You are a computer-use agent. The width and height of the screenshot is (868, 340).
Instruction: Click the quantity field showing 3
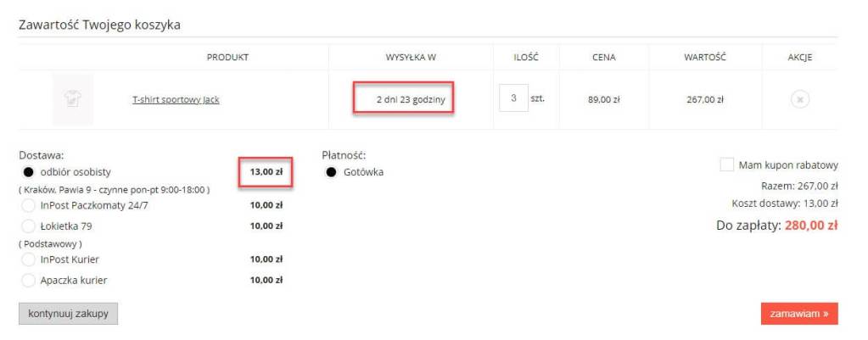click(x=513, y=98)
